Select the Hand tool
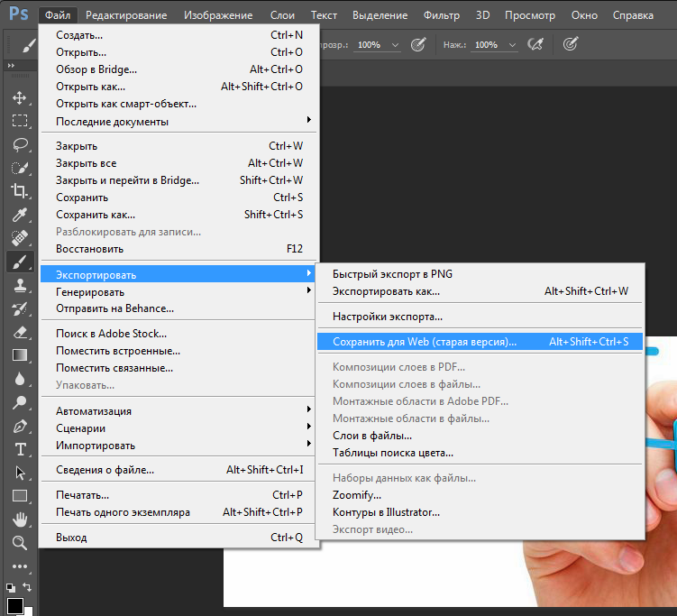677x616 pixels. pyautogui.click(x=20, y=519)
